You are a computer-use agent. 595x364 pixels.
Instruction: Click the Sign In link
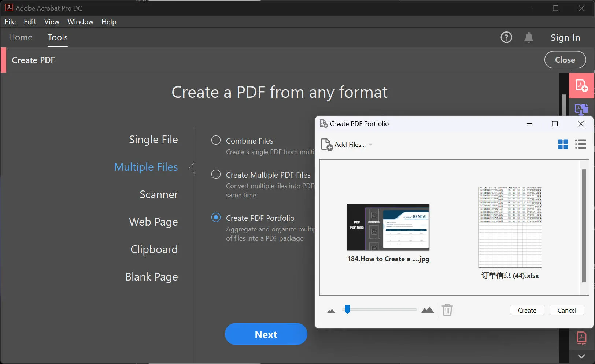pos(565,37)
